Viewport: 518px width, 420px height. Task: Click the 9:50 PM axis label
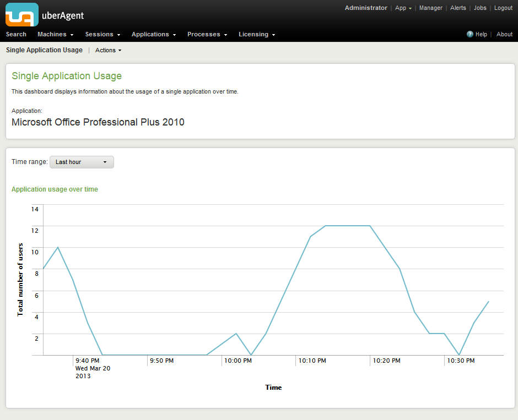tap(161, 361)
